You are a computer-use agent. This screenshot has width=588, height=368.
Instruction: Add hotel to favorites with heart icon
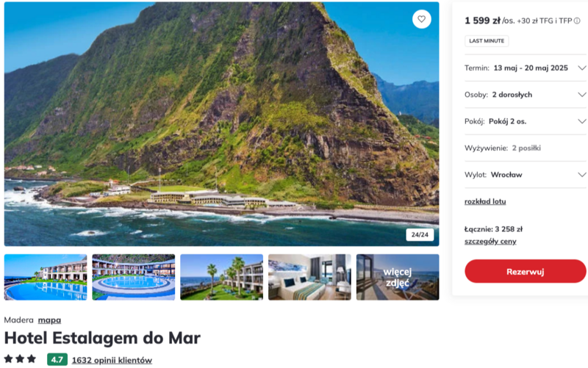421,19
